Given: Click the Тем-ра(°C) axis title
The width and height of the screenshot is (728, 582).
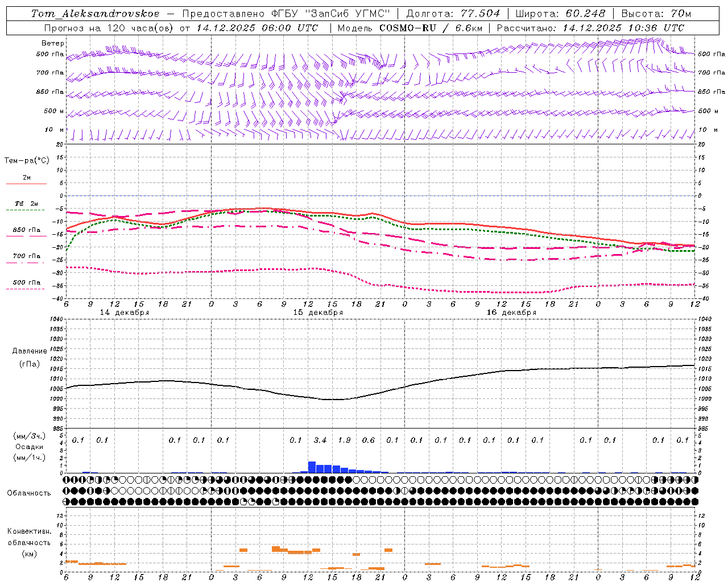Looking at the screenshot, I should [x=27, y=161].
